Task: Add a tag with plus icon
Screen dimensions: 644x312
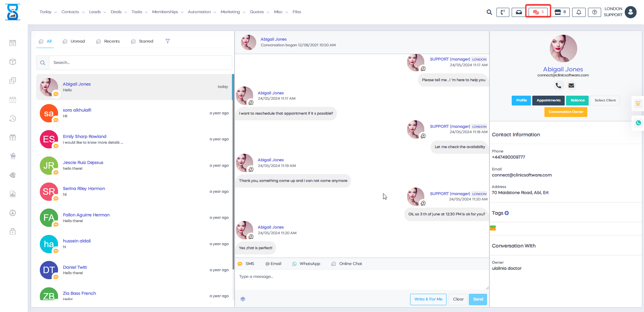Action: coord(507,213)
